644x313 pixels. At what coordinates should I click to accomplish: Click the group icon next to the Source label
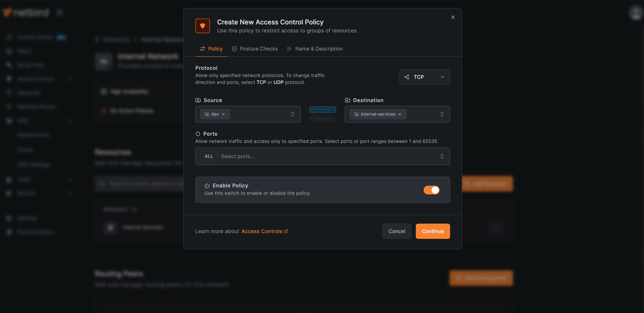click(x=198, y=100)
